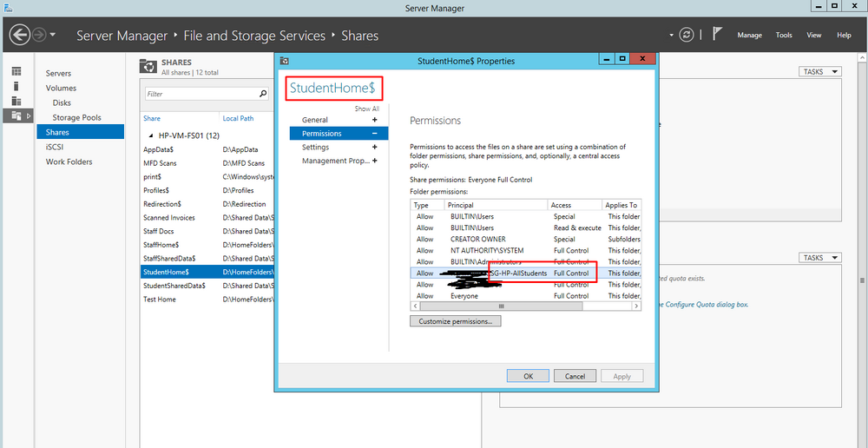Open the Work Folders page

[69, 161]
